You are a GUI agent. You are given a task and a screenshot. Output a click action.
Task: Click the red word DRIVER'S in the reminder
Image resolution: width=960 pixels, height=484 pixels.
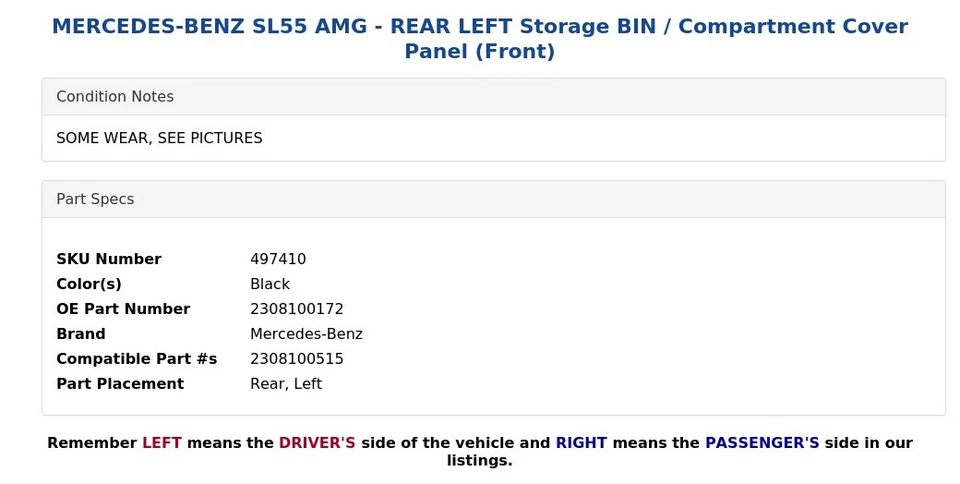317,443
